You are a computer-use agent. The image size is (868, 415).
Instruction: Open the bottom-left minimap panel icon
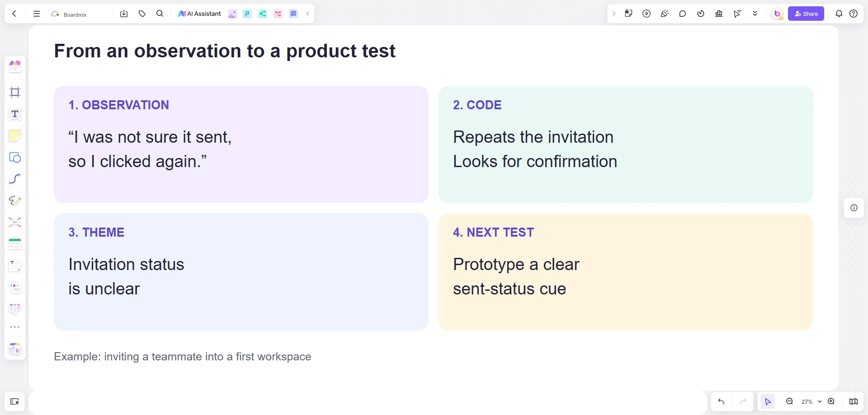14,401
